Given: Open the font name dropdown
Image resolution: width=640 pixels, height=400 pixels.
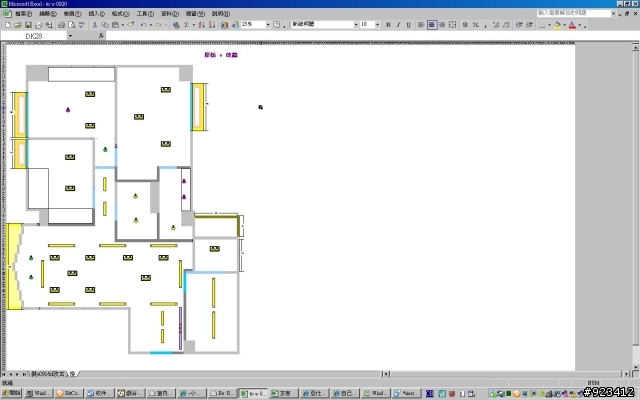Looking at the screenshot, I should 356,25.
